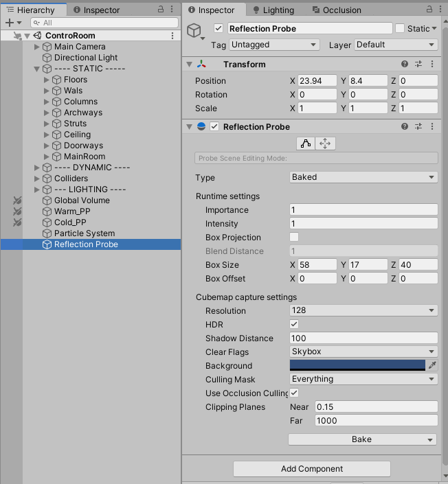This screenshot has width=448, height=484.
Task: Activate the move probe origin tool
Action: point(325,143)
